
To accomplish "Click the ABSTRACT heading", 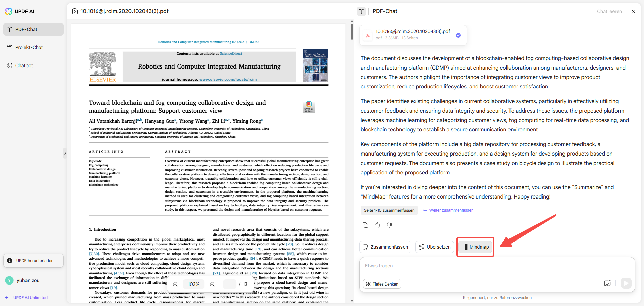I will tap(178, 152).
